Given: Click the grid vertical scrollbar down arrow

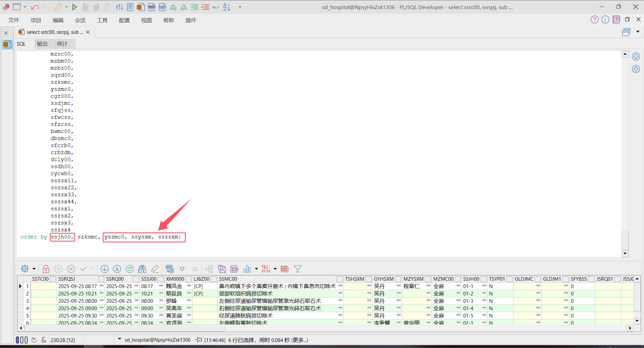Looking at the screenshot, I should 637,321.
